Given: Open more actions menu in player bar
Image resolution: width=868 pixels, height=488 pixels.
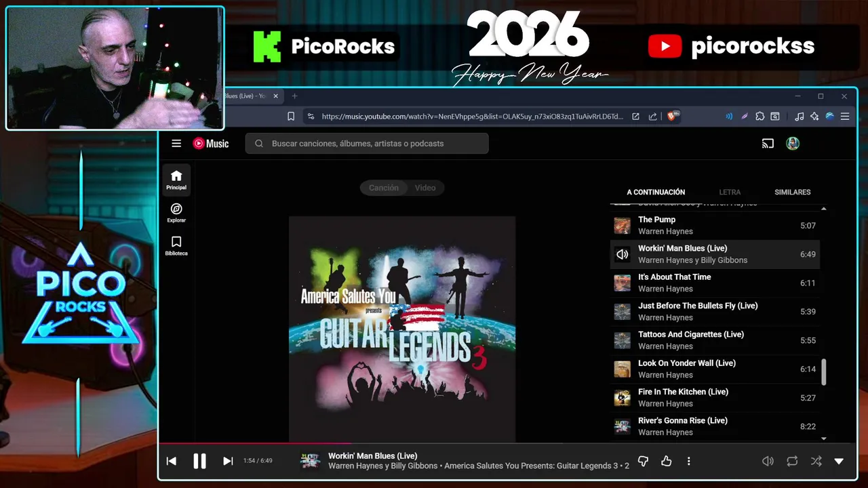Looking at the screenshot, I should click(689, 461).
